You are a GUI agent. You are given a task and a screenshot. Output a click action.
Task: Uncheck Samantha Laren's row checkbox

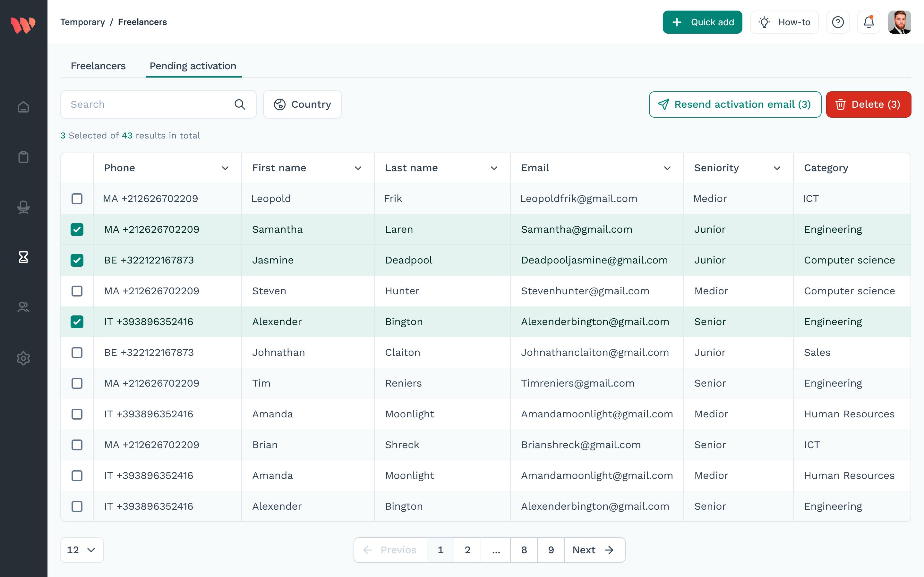tap(77, 229)
